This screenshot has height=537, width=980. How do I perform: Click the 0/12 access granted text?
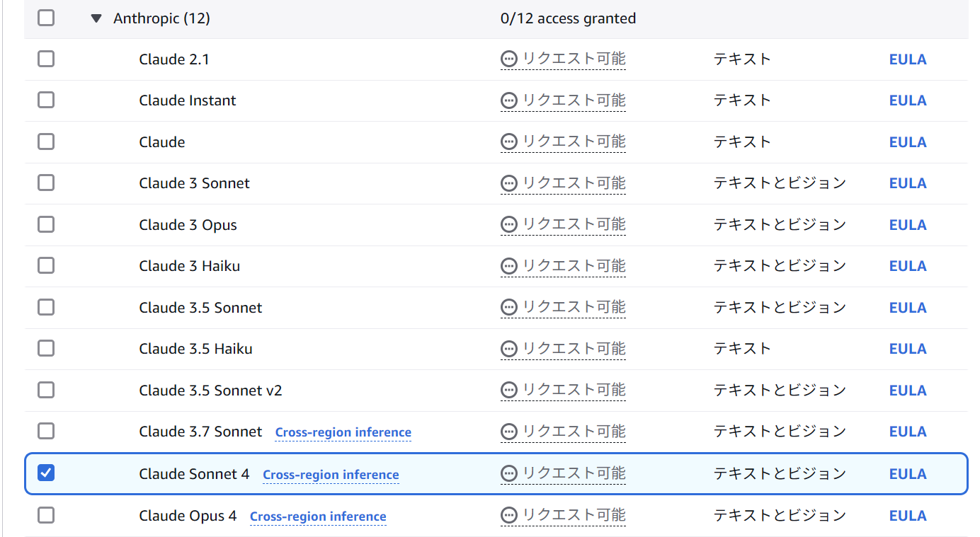[x=568, y=18]
